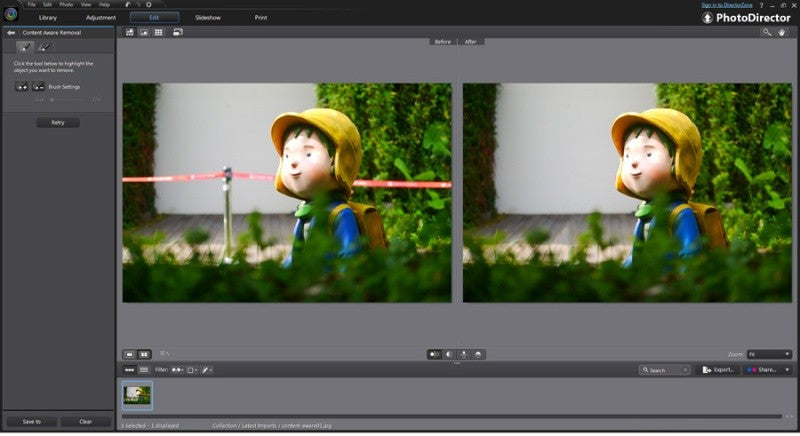The width and height of the screenshot is (800, 436).
Task: Switch to the Slideshow module
Action: point(208,18)
